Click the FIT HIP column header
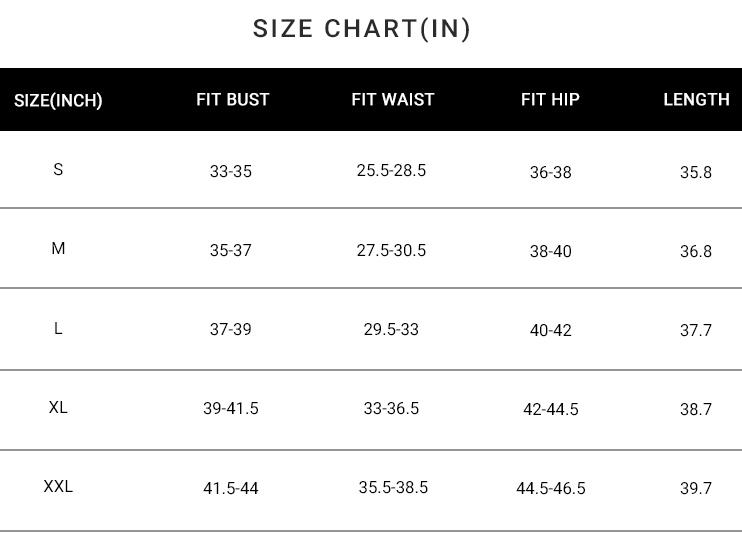The width and height of the screenshot is (742, 551). [x=550, y=99]
